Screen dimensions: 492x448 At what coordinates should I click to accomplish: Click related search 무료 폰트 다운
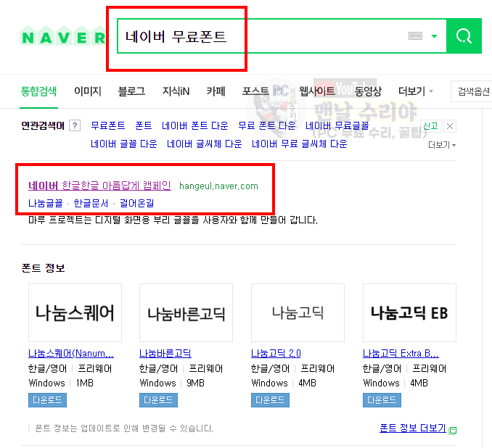(x=267, y=125)
